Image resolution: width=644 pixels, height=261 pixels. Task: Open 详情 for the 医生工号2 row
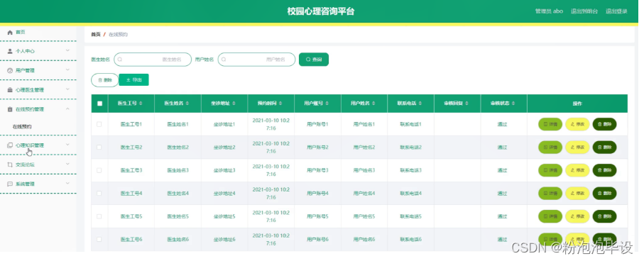click(550, 147)
